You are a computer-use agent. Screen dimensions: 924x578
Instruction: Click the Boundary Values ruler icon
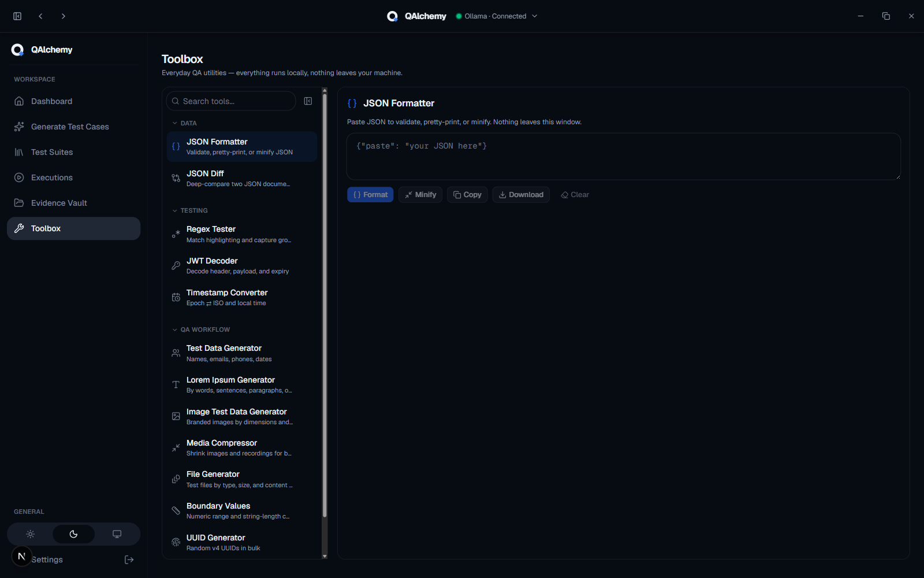176,510
